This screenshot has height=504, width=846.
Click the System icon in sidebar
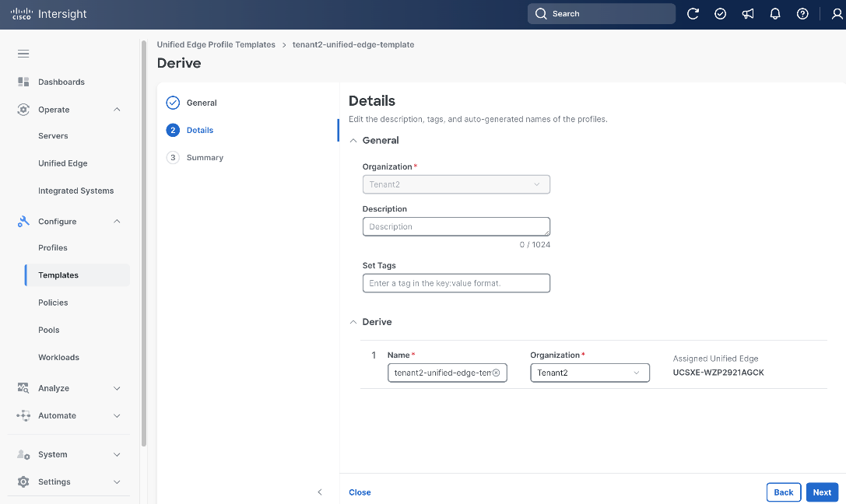(23, 454)
